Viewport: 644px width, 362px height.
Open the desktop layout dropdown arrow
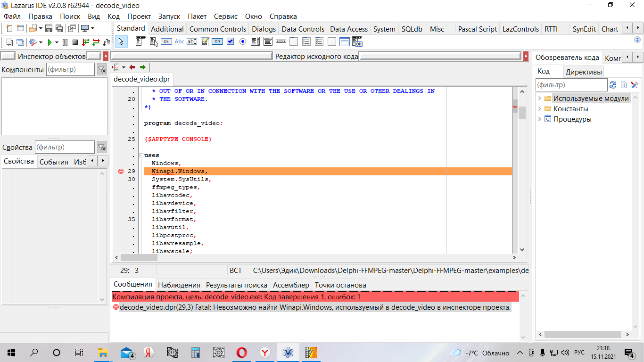tap(92, 28)
